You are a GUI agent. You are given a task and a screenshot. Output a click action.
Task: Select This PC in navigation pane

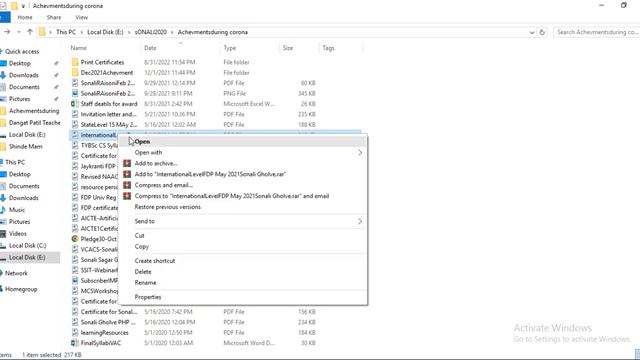(x=15, y=162)
